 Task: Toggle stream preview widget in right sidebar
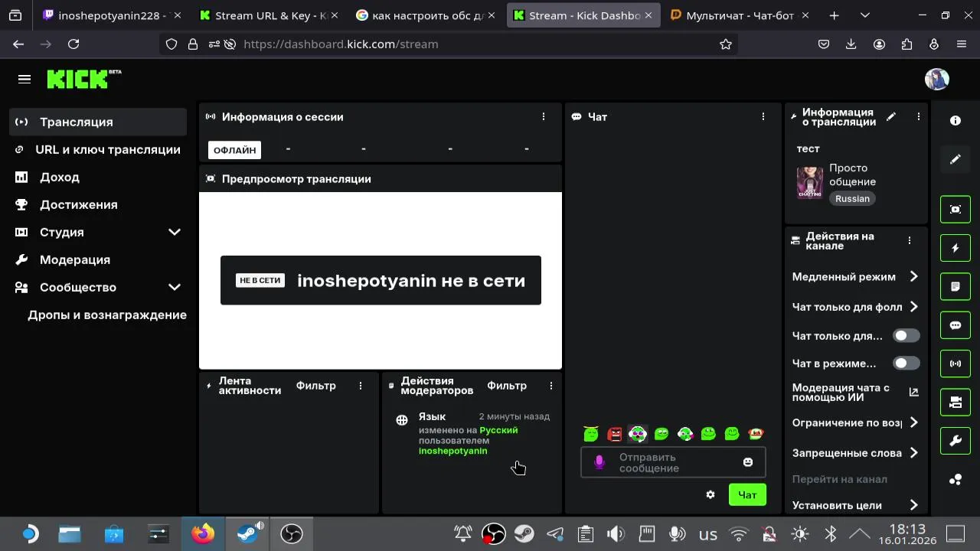tap(955, 210)
